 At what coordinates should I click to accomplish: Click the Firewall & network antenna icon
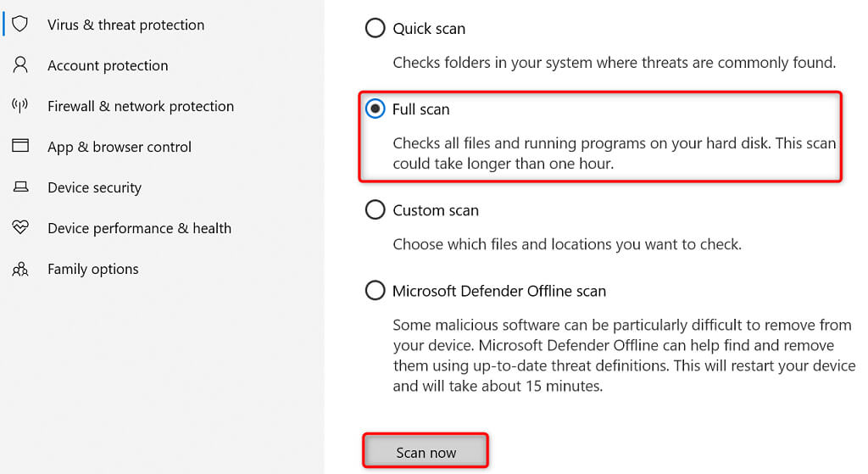coord(20,106)
